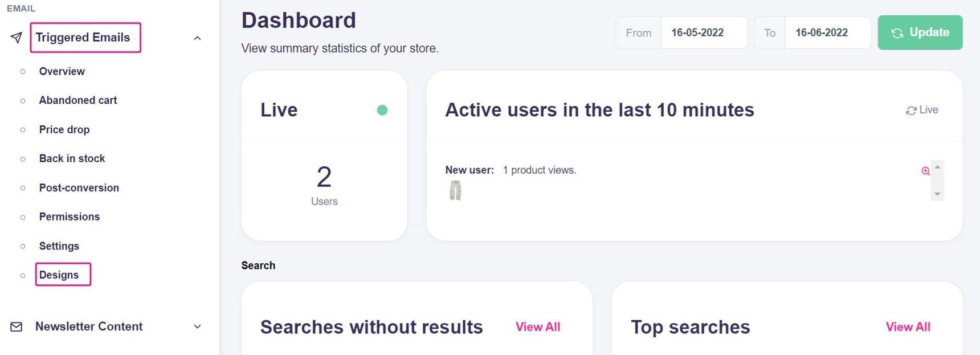Viewport: 980px width, 355px height.
Task: Click the Live refresh arrows icon
Action: pyautogui.click(x=911, y=111)
